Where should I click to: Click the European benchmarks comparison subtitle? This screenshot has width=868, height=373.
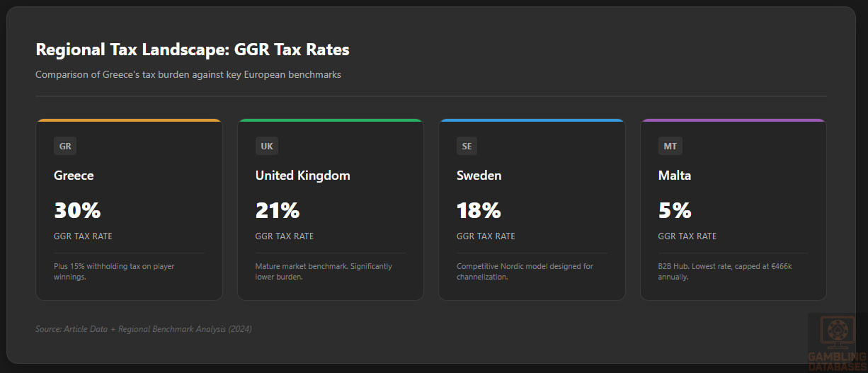188,74
